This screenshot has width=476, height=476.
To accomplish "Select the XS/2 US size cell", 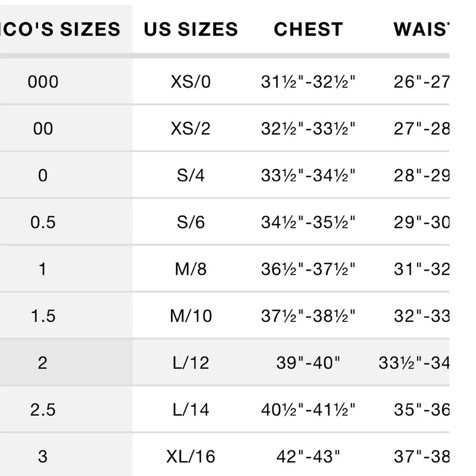I will 190,129.
